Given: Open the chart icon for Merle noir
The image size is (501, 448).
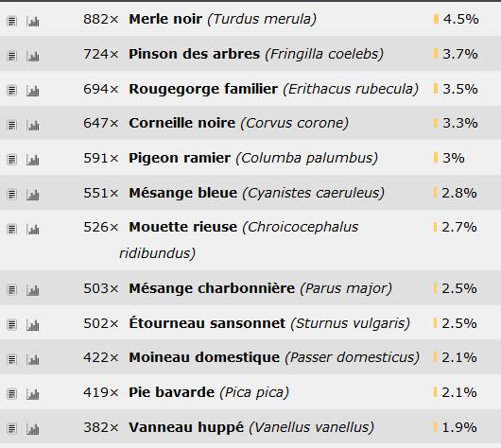Looking at the screenshot, I should 32,22.
